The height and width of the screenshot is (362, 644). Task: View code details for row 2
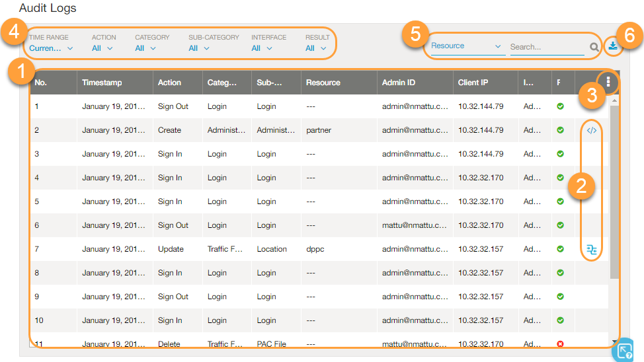point(591,131)
